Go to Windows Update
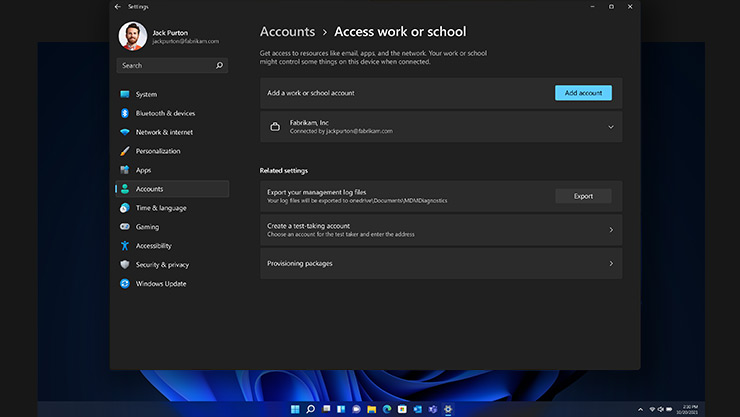 (161, 284)
